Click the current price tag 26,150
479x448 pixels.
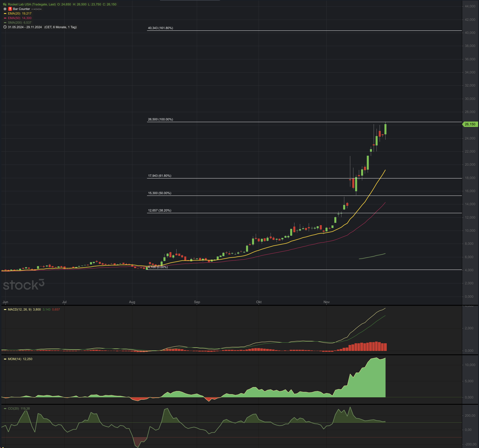(470, 124)
